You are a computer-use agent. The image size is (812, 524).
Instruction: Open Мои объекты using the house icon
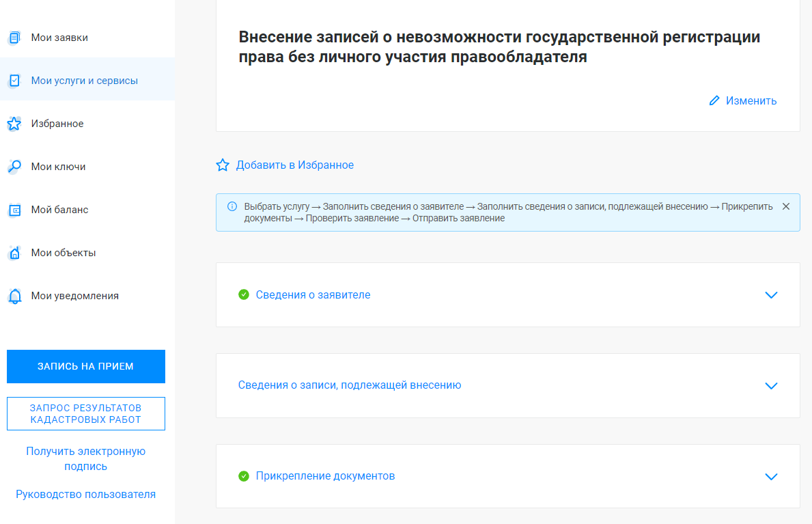[x=14, y=252]
